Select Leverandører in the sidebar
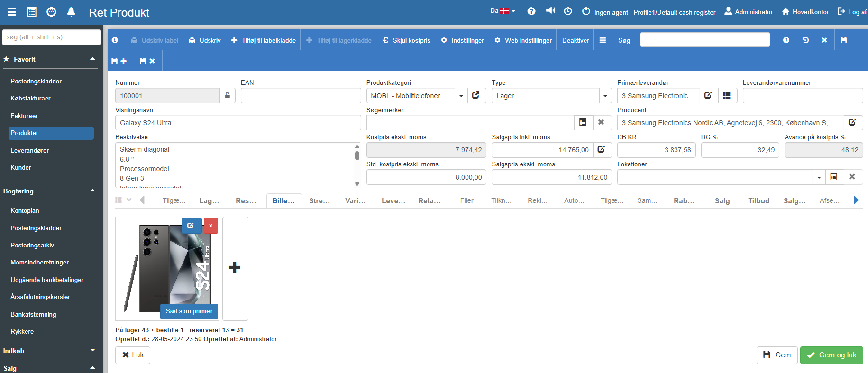Viewport: 868px width, 373px height. tap(30, 150)
